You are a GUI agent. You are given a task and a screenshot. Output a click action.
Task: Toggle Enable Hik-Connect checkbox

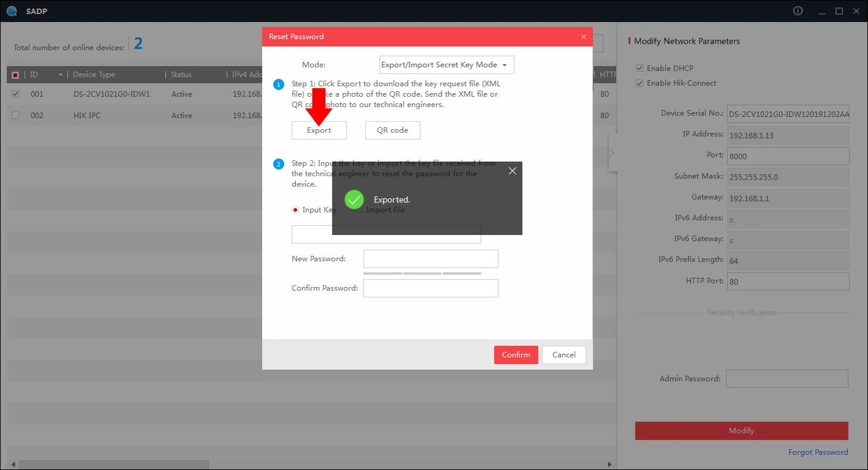click(640, 83)
